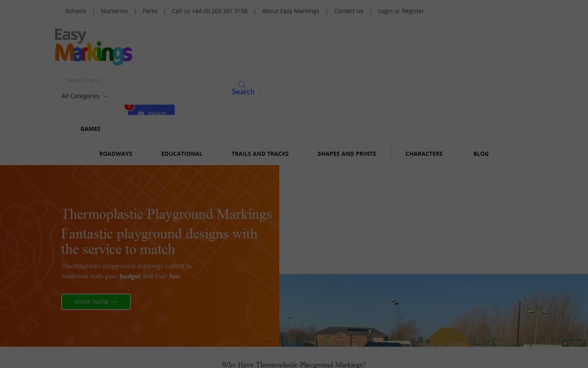Open the EDUCATIONAL section
588x368 pixels.
[x=182, y=154]
